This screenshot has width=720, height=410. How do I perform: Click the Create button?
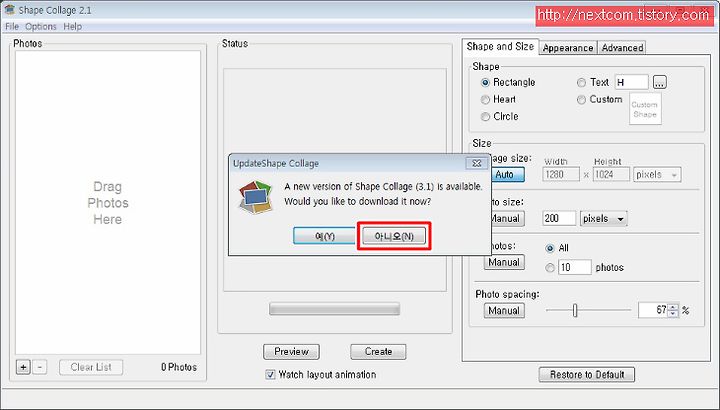[378, 352]
